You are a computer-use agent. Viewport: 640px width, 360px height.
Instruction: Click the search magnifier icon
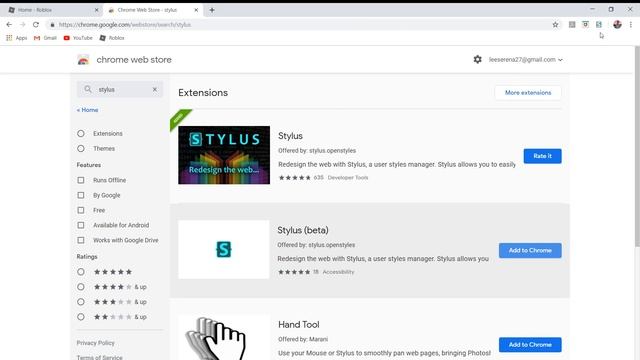[88, 89]
